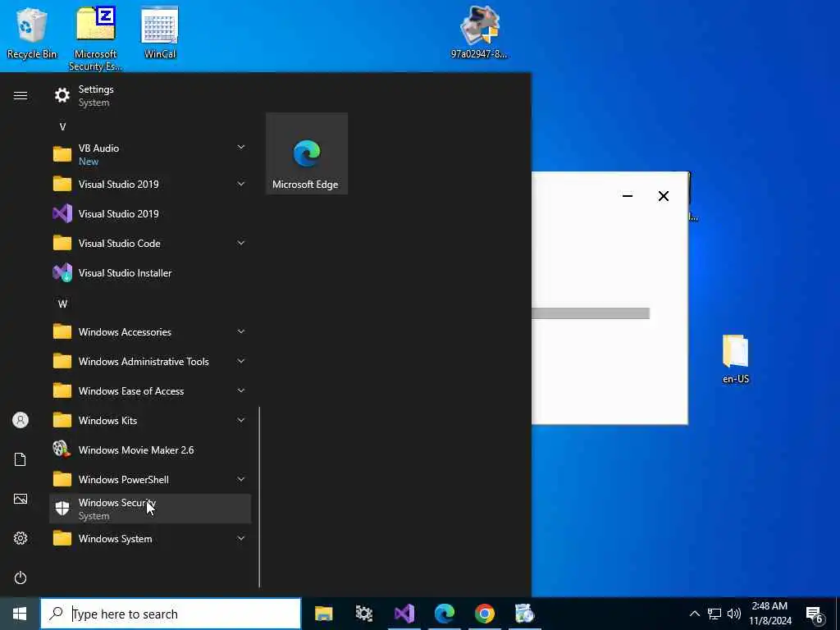Click the volume speaker tray icon
This screenshot has height=630, width=840.
point(734,614)
